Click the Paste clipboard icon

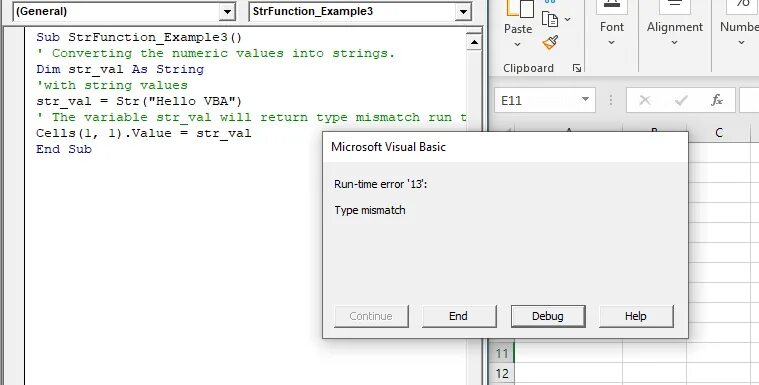[x=519, y=9]
